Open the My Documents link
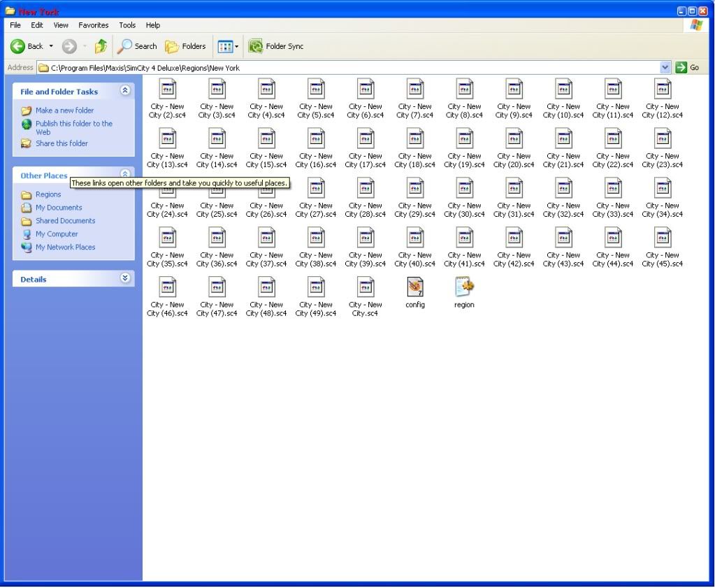 pos(59,208)
